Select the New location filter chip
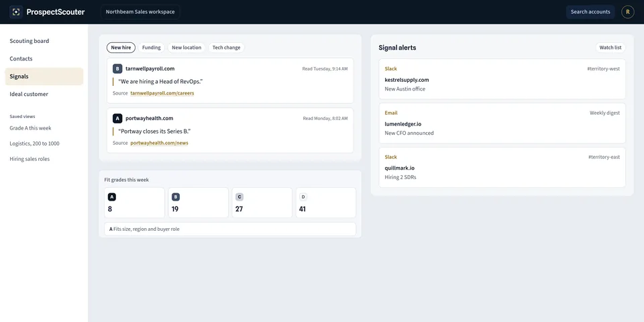Viewport: 644px width, 322px height. point(186,48)
